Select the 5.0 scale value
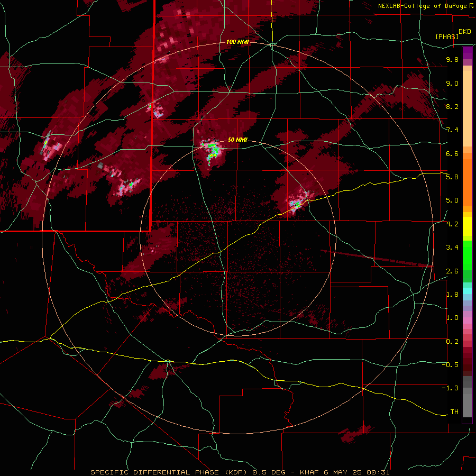Image resolution: width=476 pixels, height=476 pixels. pyautogui.click(x=452, y=200)
